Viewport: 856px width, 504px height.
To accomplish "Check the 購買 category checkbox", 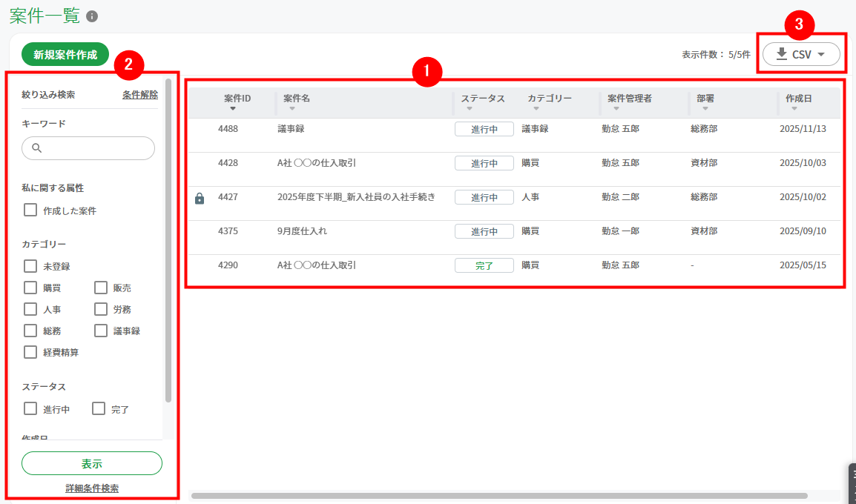I will [30, 288].
